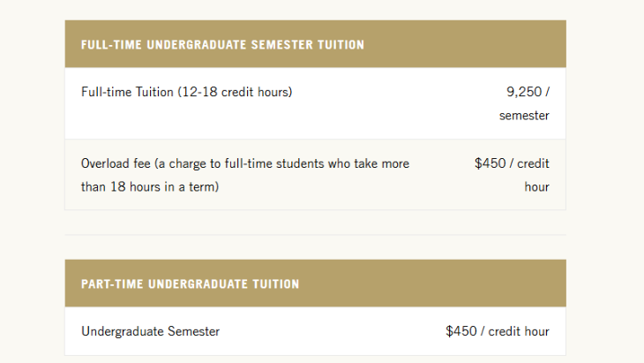Image resolution: width=644 pixels, height=363 pixels.
Task: Click the Part-Time Undergraduate Tuition header
Action: (190, 284)
